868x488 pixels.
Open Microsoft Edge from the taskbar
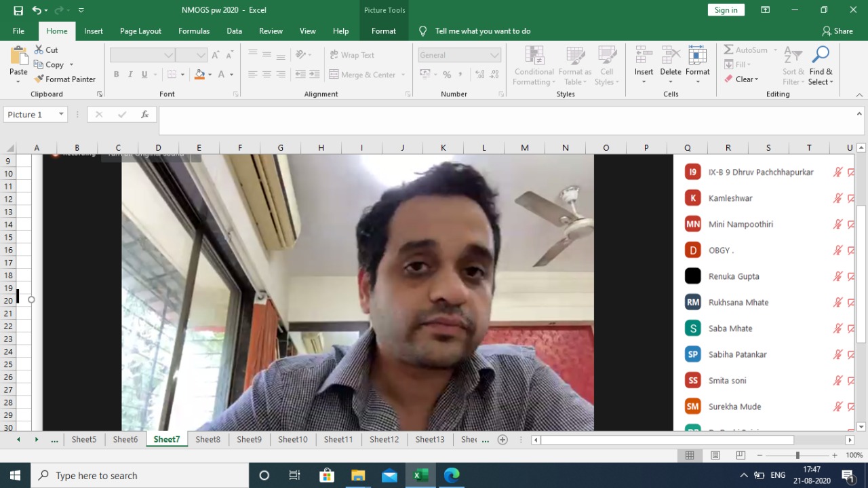coord(452,475)
